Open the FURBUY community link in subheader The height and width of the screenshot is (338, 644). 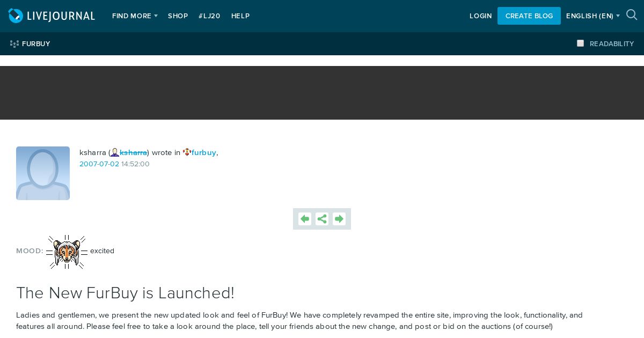tap(36, 44)
